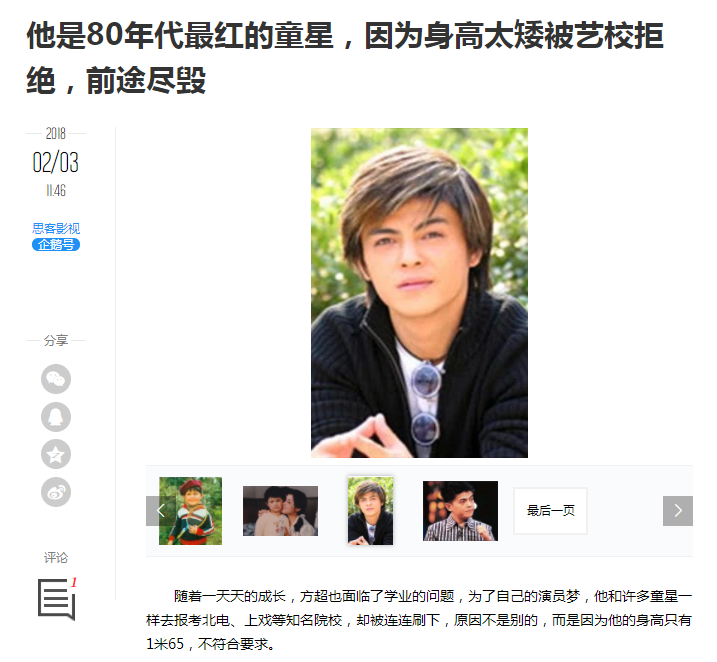Click the article paragraph about 方超
This screenshot has width=717, height=662.
pyautogui.click(x=419, y=620)
